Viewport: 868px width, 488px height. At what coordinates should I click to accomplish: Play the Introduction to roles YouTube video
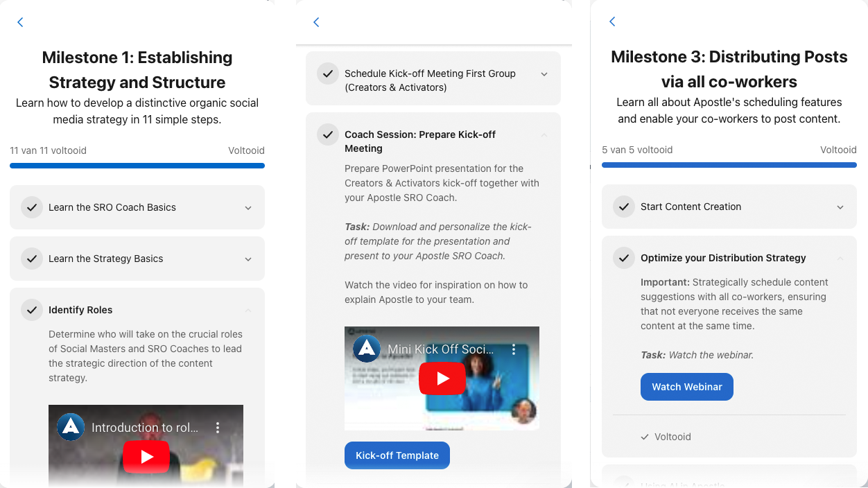pos(146,456)
